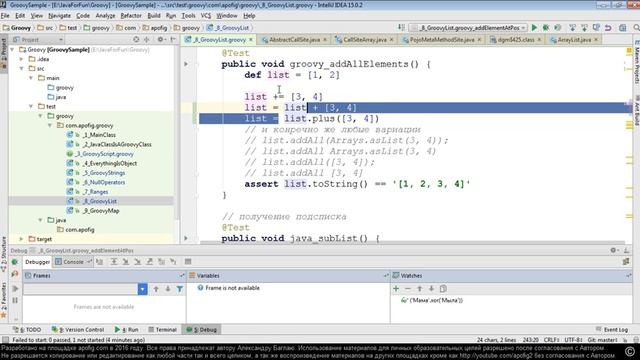The height and width of the screenshot is (360, 640).
Task: Move down one frame arrow icon
Action: click(x=168, y=289)
